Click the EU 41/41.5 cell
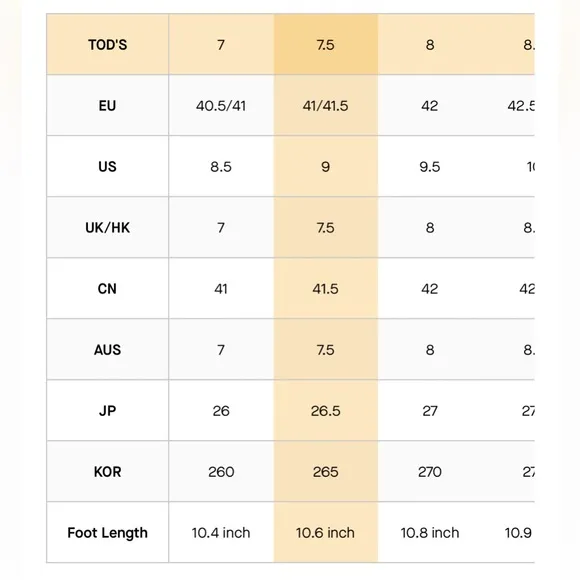The image size is (580, 580). point(326,106)
